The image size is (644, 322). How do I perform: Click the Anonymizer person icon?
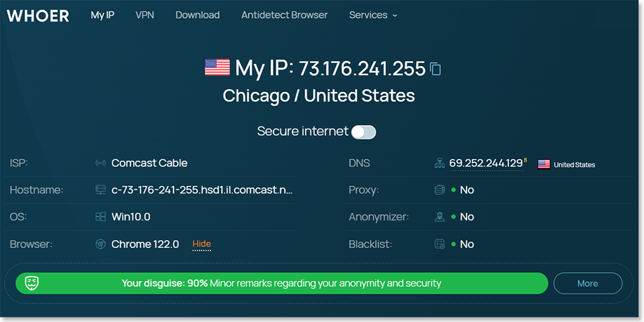[440, 217]
